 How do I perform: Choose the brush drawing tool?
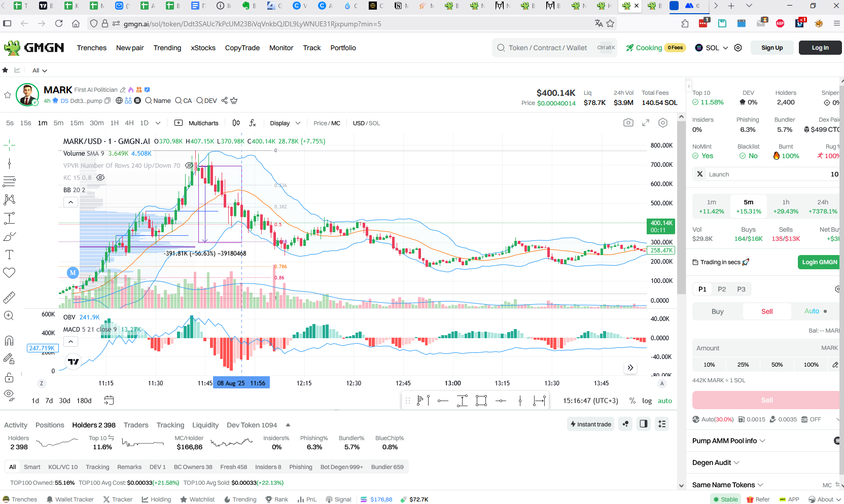pos(9,237)
